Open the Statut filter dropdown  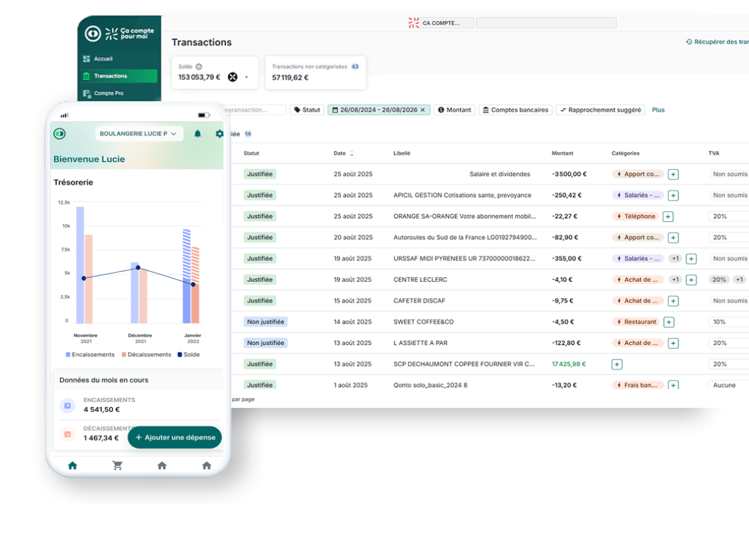click(307, 110)
